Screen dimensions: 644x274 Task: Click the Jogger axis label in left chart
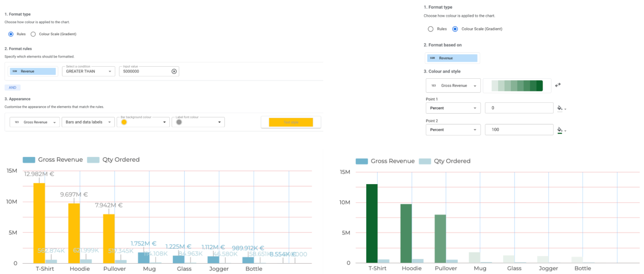(219, 269)
